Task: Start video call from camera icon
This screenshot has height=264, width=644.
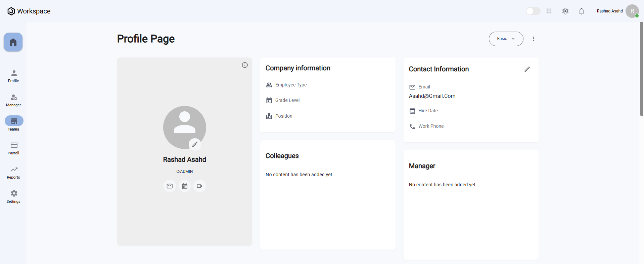Action: (x=199, y=186)
